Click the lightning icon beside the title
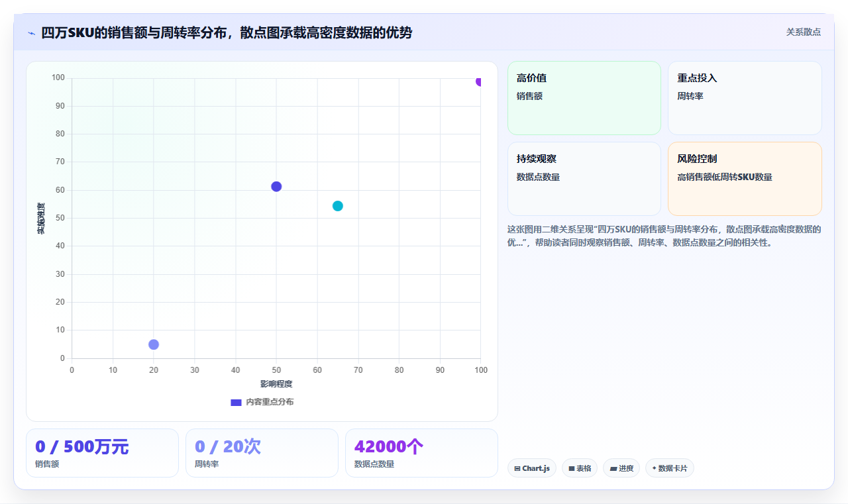 [32, 33]
